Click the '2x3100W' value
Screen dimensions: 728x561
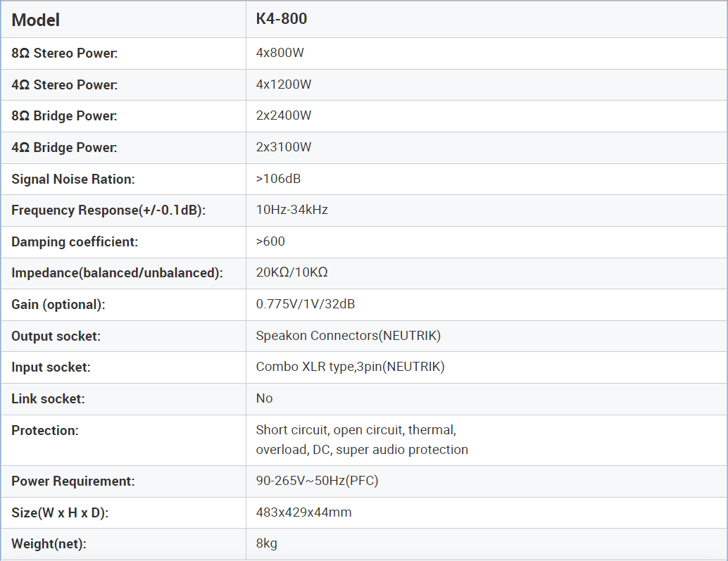[284, 146]
